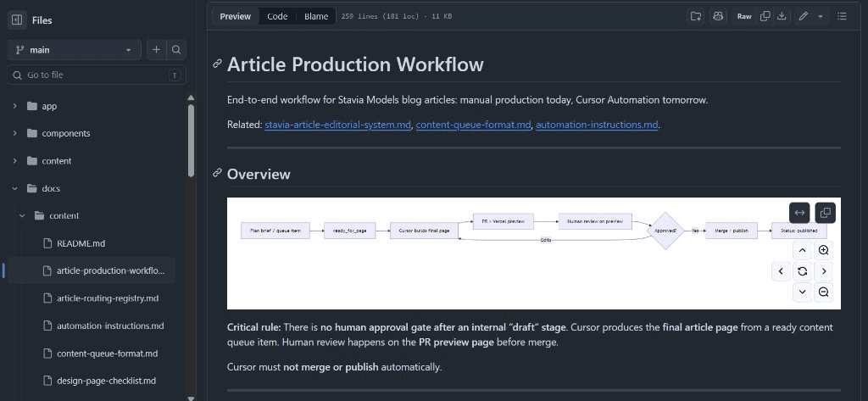Open edit options dropdown arrow
This screenshot has width=868, height=401.
821,17
